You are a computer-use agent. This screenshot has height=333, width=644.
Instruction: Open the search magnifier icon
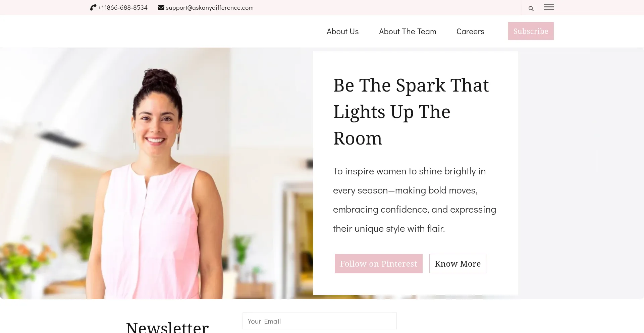531,8
